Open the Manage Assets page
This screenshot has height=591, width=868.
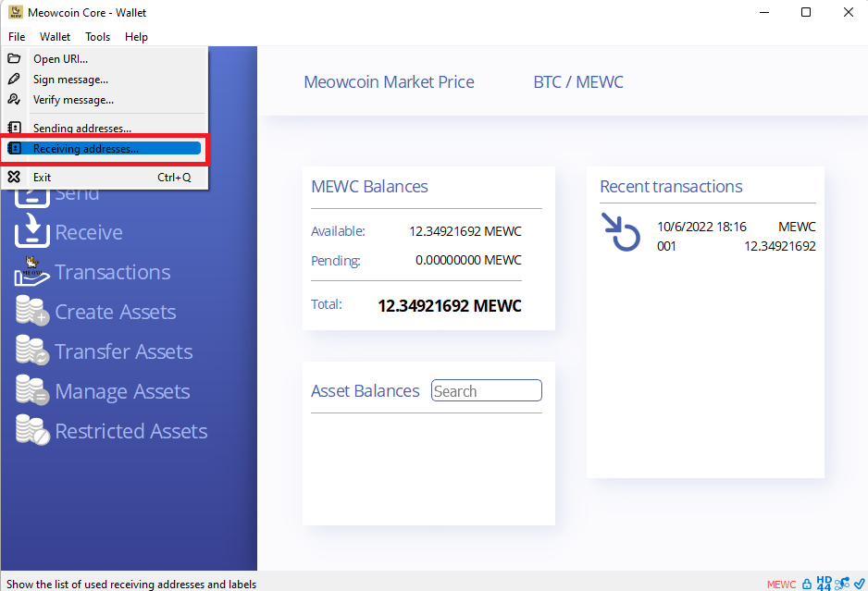point(122,391)
